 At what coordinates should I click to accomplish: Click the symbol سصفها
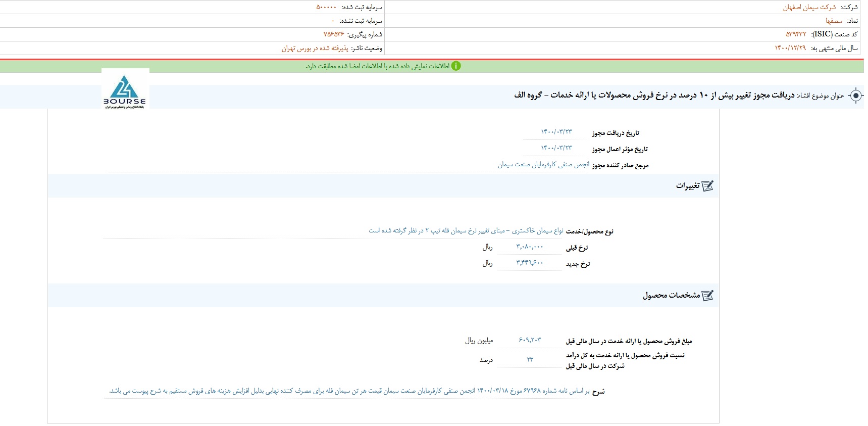pyautogui.click(x=834, y=21)
